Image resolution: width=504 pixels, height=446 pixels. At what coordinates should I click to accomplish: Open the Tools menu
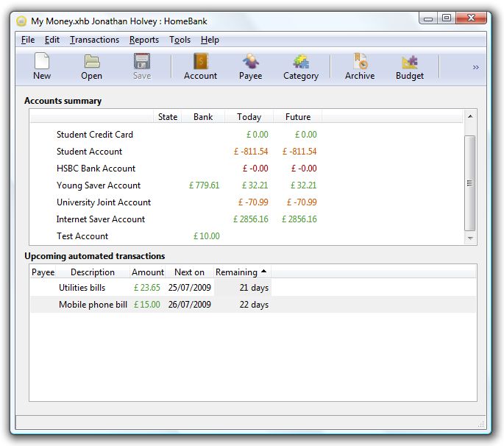pyautogui.click(x=180, y=40)
